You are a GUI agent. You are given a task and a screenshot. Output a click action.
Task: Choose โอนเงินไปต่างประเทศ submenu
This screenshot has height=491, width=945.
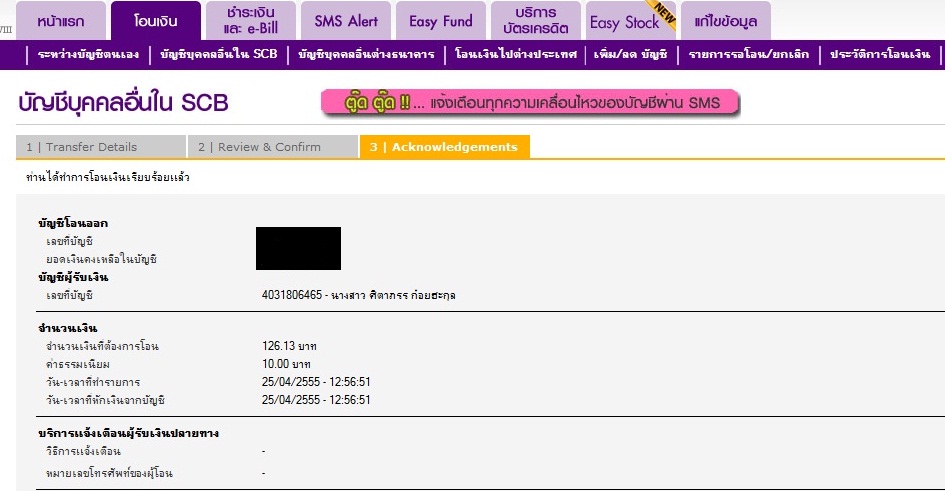pyautogui.click(x=515, y=54)
